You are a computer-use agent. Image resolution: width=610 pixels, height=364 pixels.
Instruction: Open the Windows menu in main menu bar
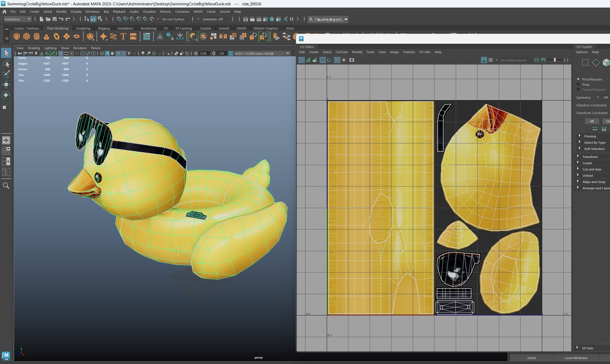pos(92,11)
